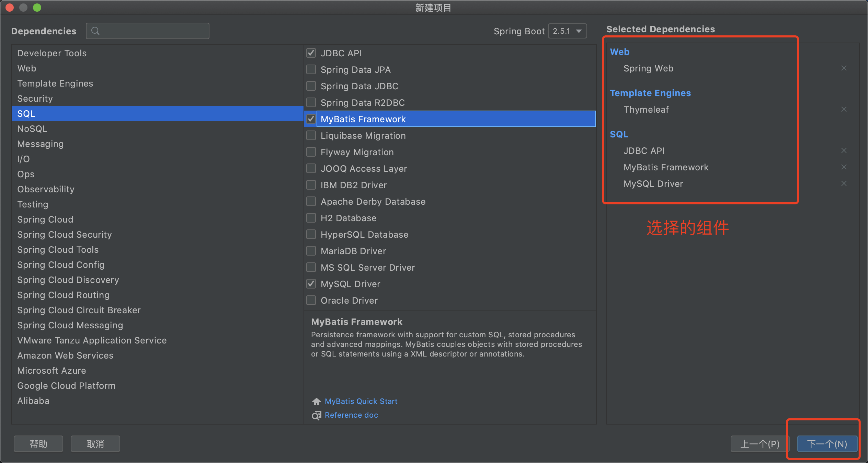Open the NoSQL dependency category
The height and width of the screenshot is (463, 868).
click(32, 129)
